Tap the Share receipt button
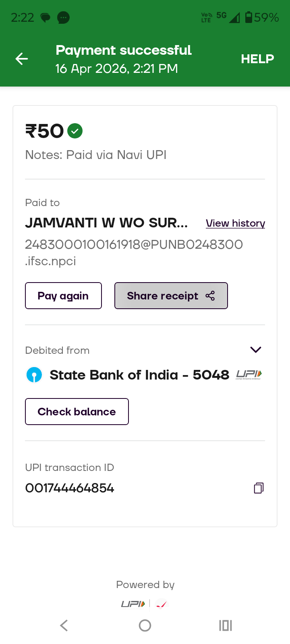This screenshot has width=290, height=644. tap(171, 296)
